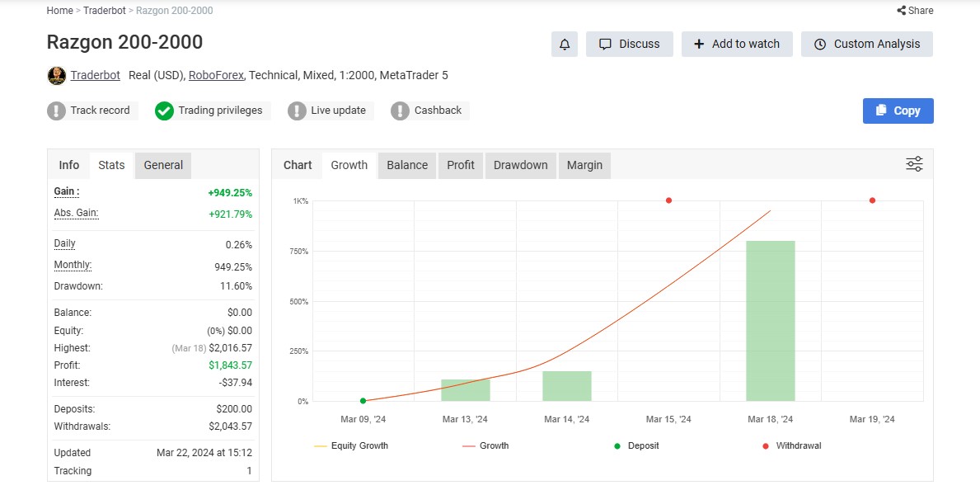Select the Growth chart tab
The height and width of the screenshot is (490, 980).
click(x=349, y=165)
